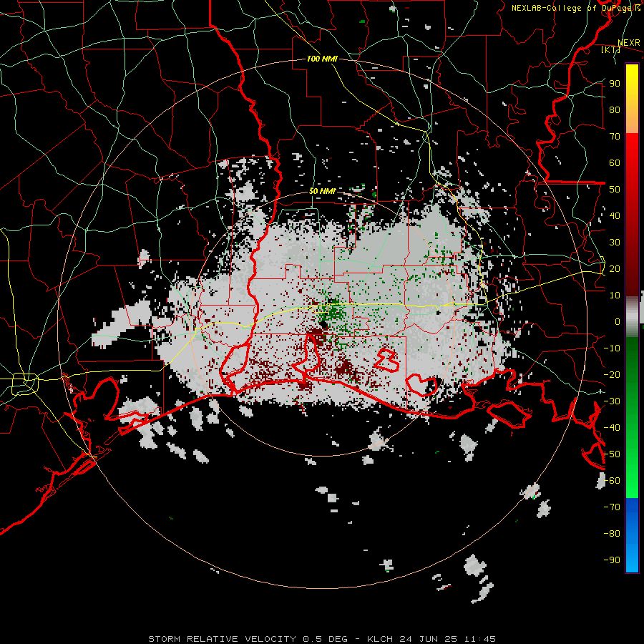Click the gray zero segment of the color bar
Image resolution: width=644 pixels, height=644 pixels.
click(632, 317)
